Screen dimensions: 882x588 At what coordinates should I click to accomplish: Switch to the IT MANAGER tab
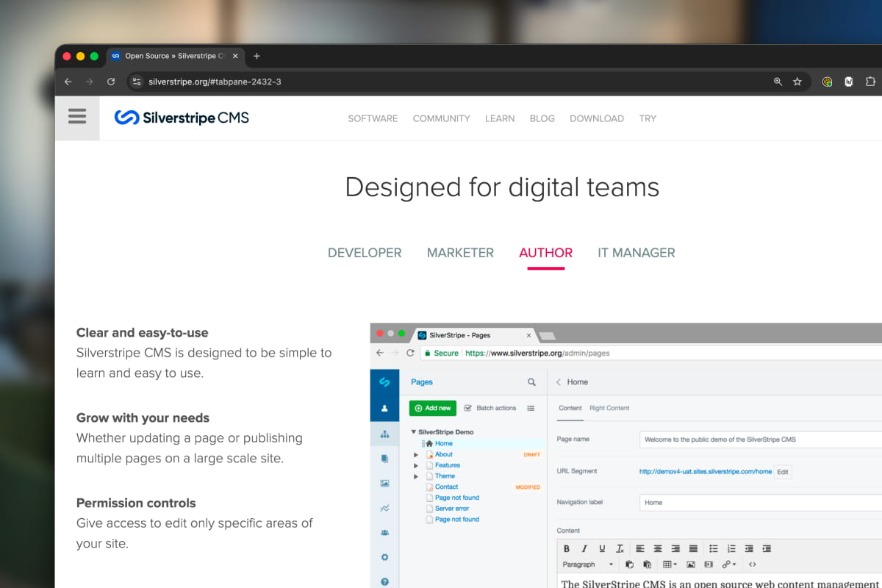637,253
